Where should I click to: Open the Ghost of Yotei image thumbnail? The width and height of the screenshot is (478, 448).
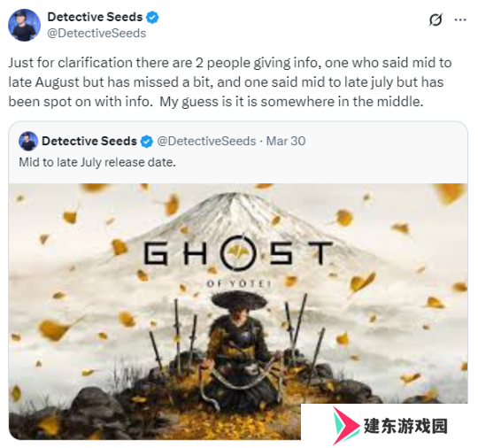coord(238,312)
